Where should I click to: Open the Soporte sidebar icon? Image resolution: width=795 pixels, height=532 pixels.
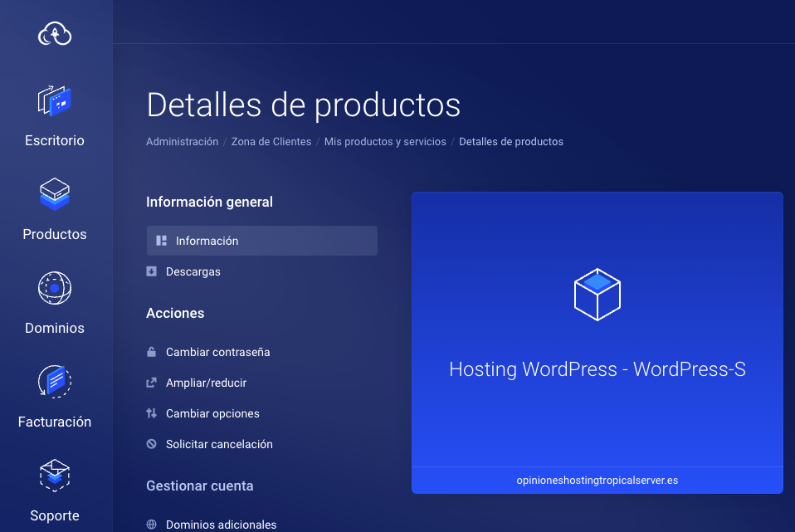point(55,476)
